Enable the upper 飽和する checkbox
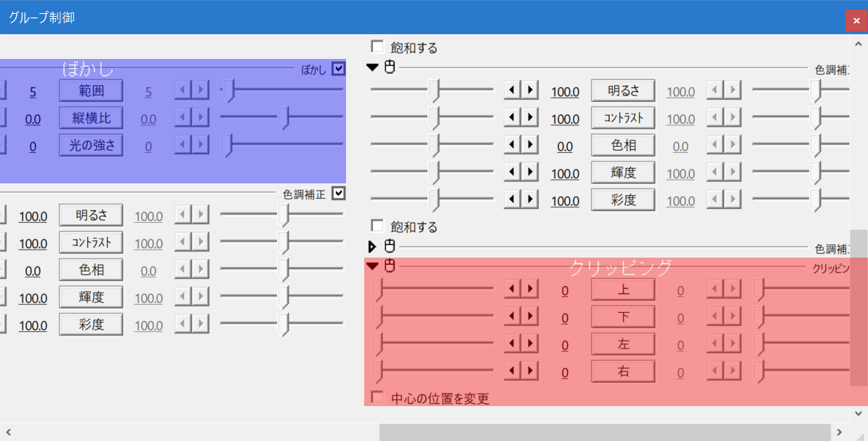The width and height of the screenshot is (868, 441). coord(377,47)
